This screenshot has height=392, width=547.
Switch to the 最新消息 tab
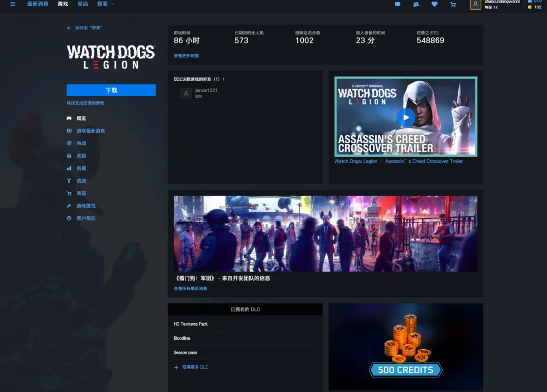[37, 4]
